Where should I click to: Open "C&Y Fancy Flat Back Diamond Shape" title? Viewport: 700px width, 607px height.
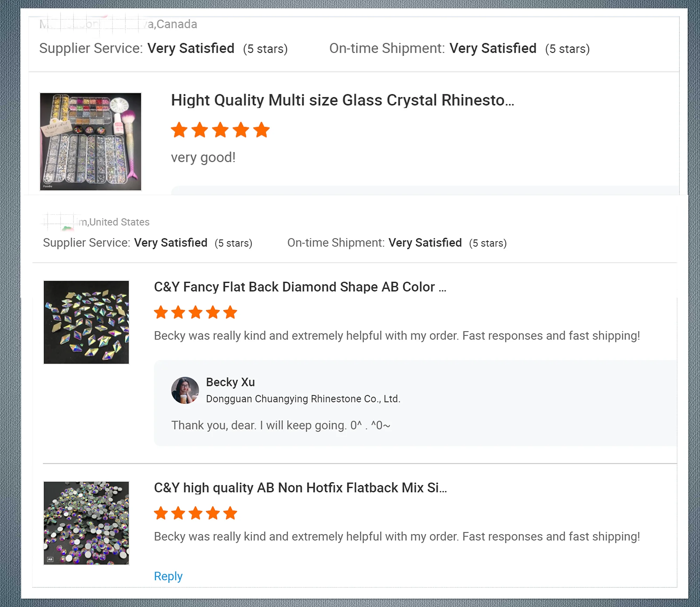pyautogui.click(x=300, y=287)
